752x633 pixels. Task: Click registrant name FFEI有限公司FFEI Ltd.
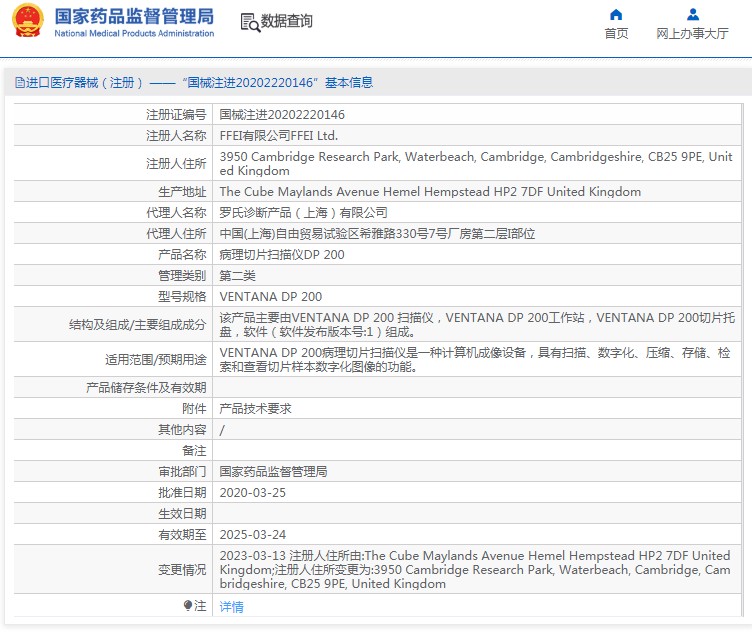[x=279, y=136]
